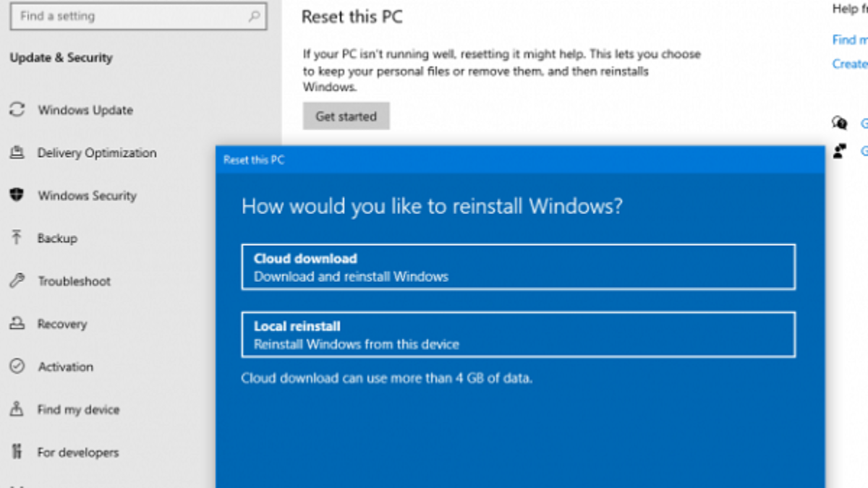Open the Windows Update settings page
Image resolution: width=868 pixels, height=488 pixels.
[x=85, y=111]
